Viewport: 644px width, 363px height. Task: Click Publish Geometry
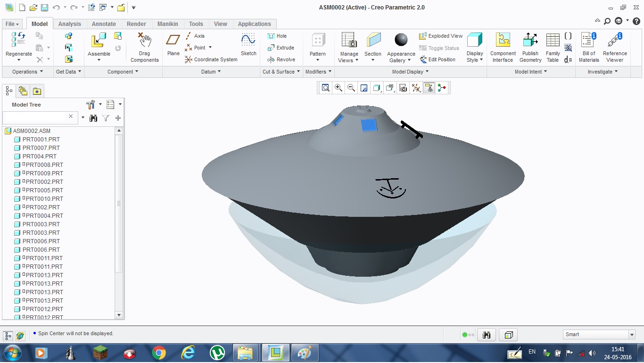[x=530, y=47]
